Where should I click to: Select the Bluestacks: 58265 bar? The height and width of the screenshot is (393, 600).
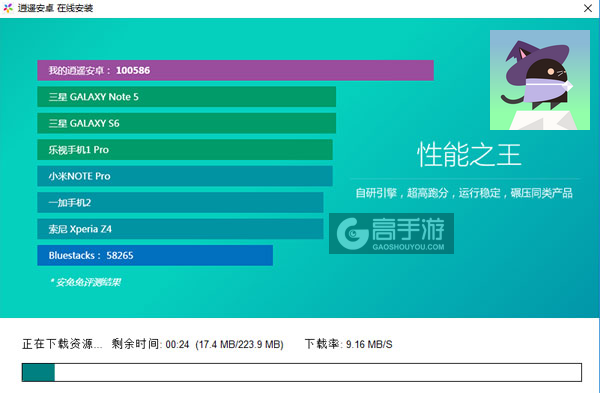click(155, 255)
